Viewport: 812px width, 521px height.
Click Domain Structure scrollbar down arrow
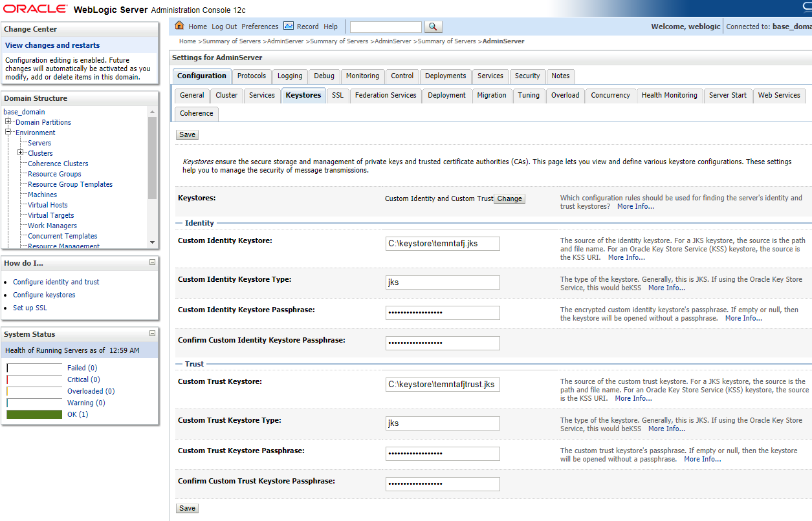pos(152,242)
